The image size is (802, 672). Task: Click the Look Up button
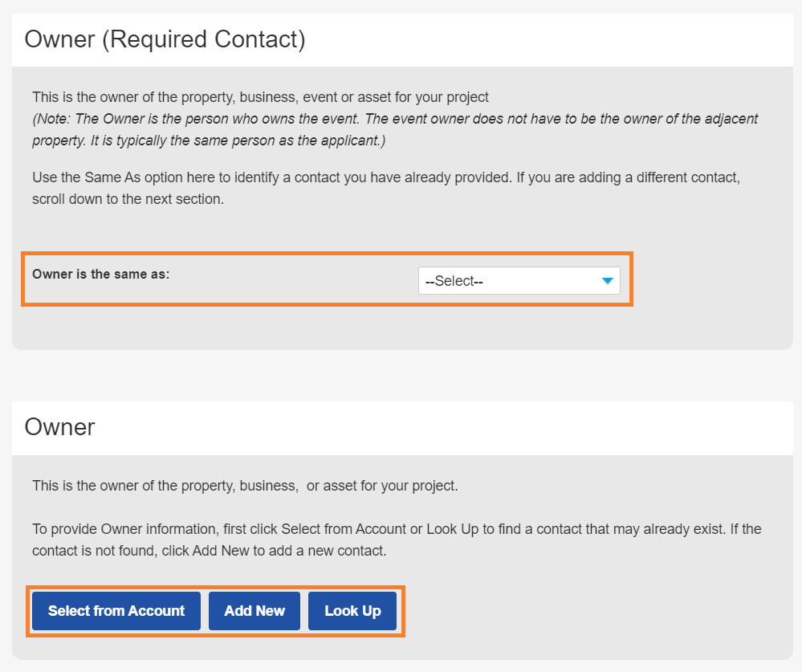[352, 611]
